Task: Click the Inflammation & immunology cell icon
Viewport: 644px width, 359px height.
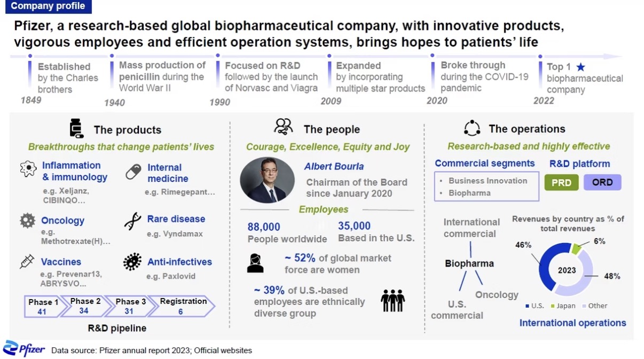Action: click(28, 169)
